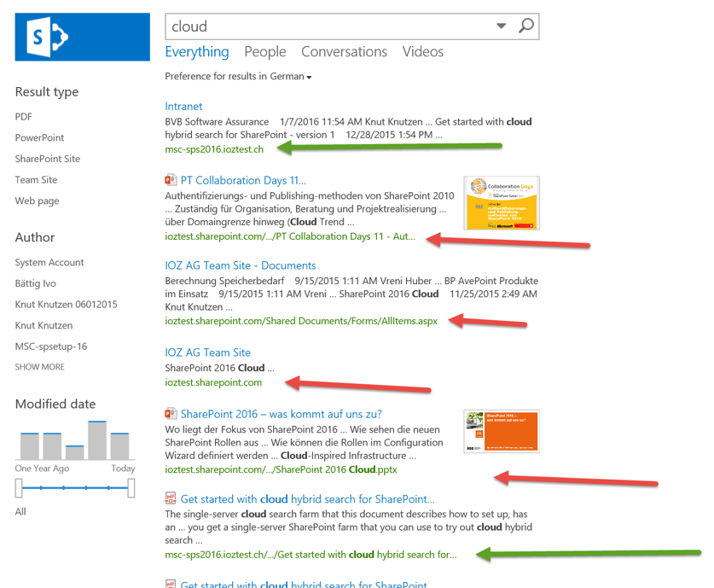Image resolution: width=714 pixels, height=588 pixels.
Task: Click the SharePoint logo tile
Action: (83, 37)
